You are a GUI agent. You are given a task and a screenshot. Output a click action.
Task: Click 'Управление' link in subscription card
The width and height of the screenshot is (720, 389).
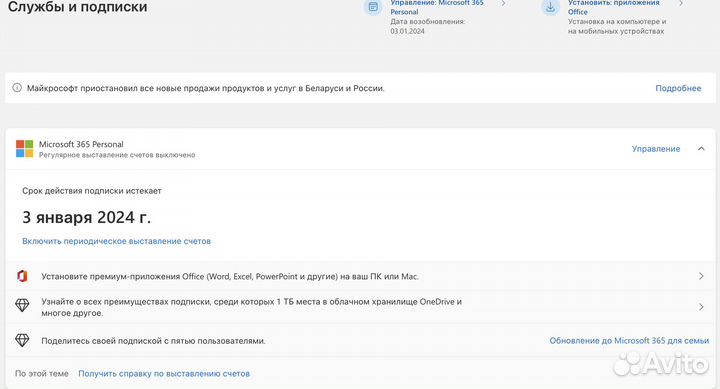click(x=656, y=149)
